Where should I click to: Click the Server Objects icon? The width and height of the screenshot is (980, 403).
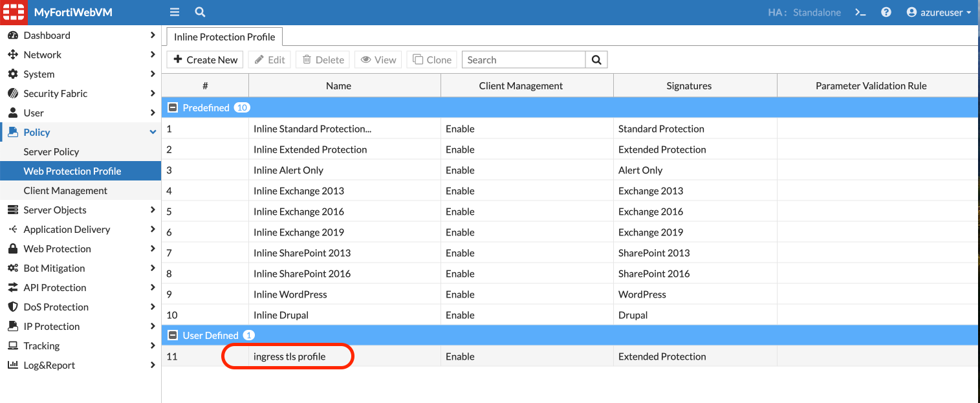tap(13, 210)
